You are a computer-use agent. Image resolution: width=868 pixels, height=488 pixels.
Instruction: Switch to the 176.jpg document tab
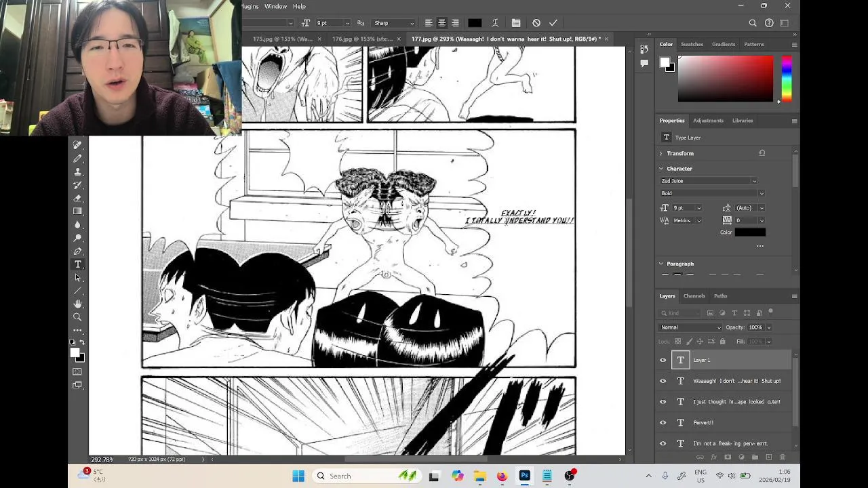tap(362, 39)
